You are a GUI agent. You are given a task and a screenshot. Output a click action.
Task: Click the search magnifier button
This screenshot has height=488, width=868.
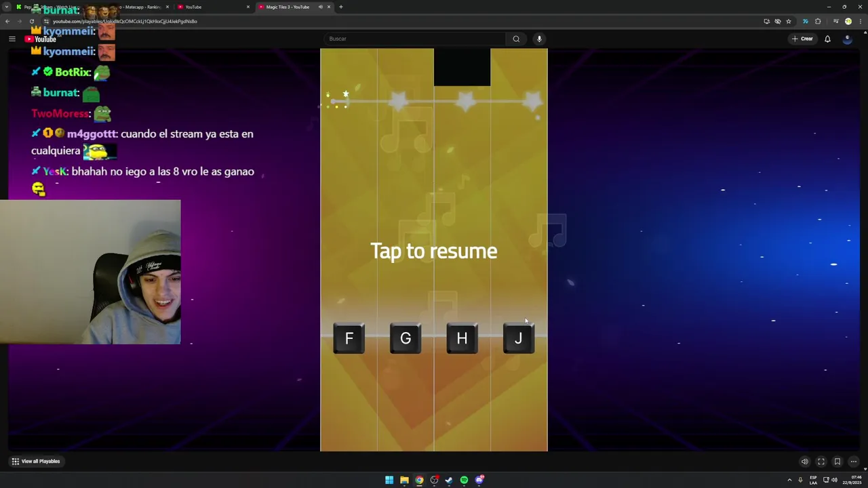pos(516,39)
